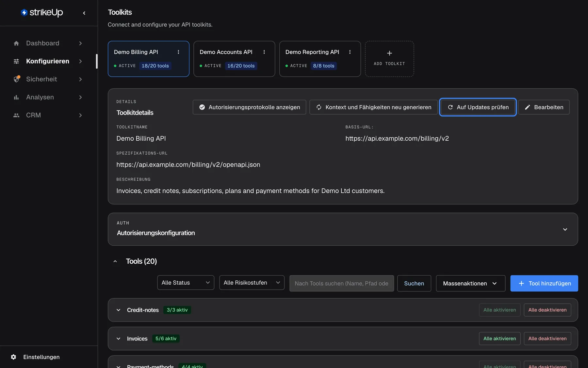Click the 3/3 aktiv badge
The width and height of the screenshot is (588, 368).
(x=177, y=310)
